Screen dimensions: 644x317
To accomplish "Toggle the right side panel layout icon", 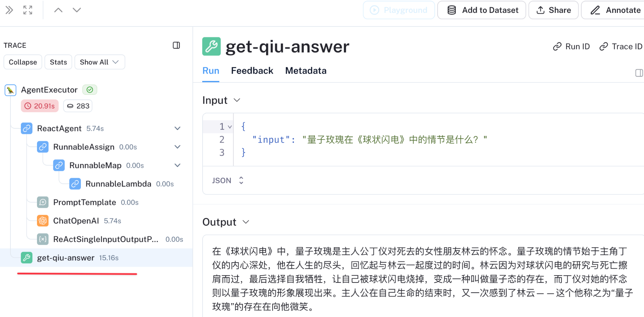I will pyautogui.click(x=639, y=73).
